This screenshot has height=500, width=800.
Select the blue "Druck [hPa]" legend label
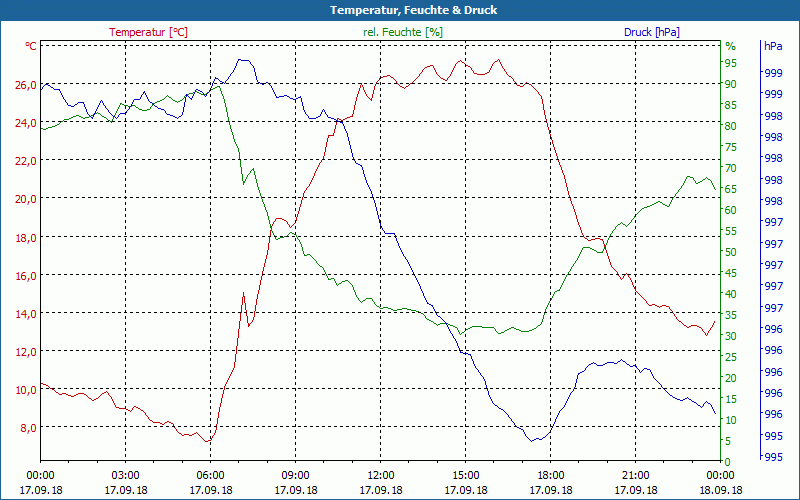[x=652, y=32]
